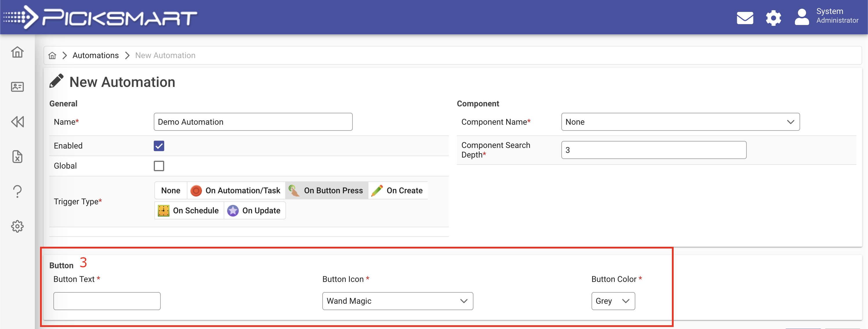Open help question mark in sidebar
The width and height of the screenshot is (868, 329).
point(17,191)
